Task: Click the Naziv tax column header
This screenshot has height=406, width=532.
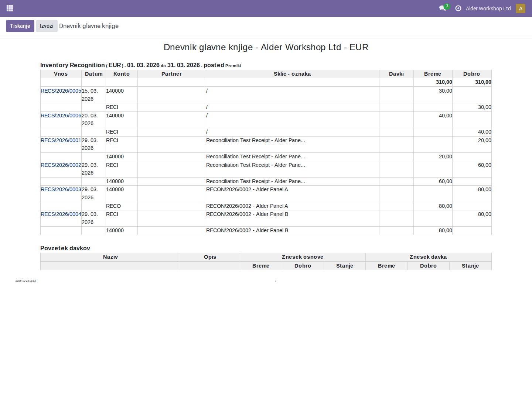Action: 110,257
